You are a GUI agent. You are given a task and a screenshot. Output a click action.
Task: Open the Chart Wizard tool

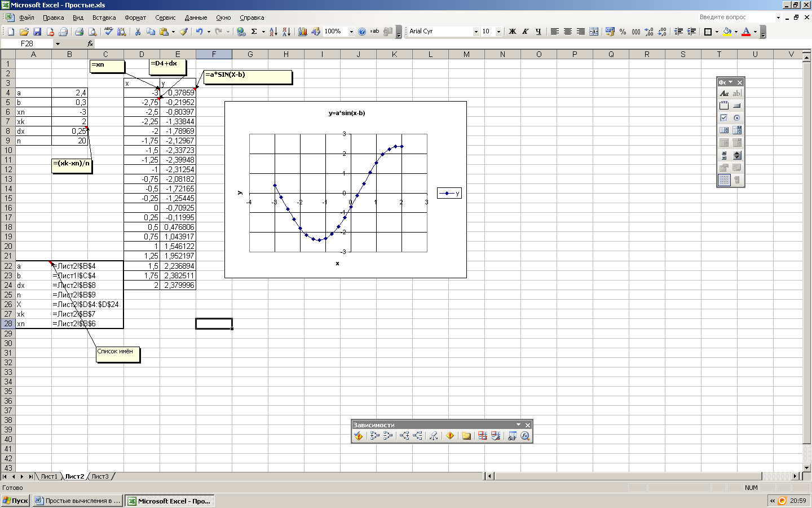coord(303,32)
